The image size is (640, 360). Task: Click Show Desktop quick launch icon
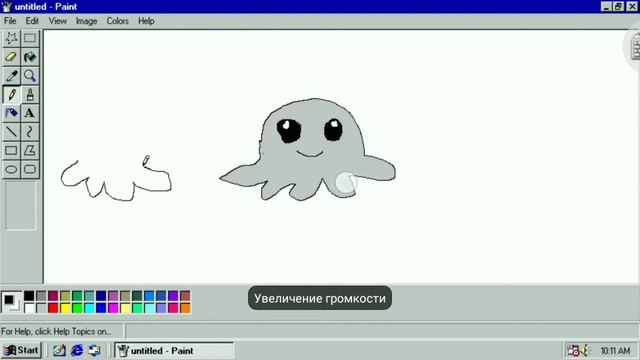click(x=59, y=350)
